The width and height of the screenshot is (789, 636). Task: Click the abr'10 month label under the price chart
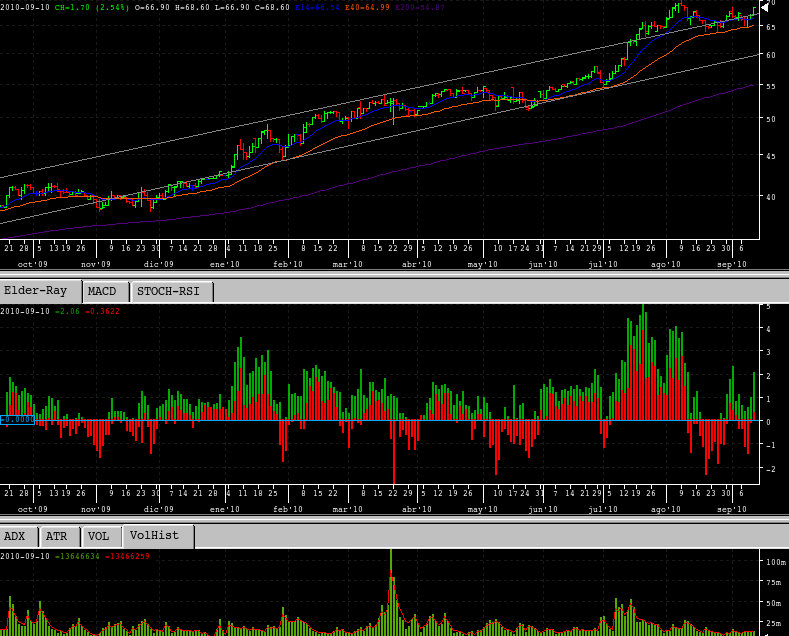[x=417, y=264]
